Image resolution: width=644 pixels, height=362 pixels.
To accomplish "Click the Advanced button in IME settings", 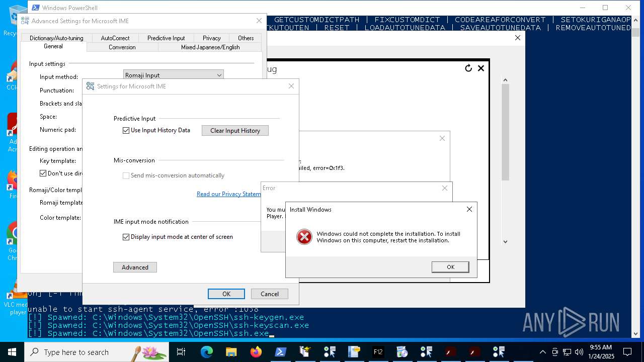I will 135,267.
